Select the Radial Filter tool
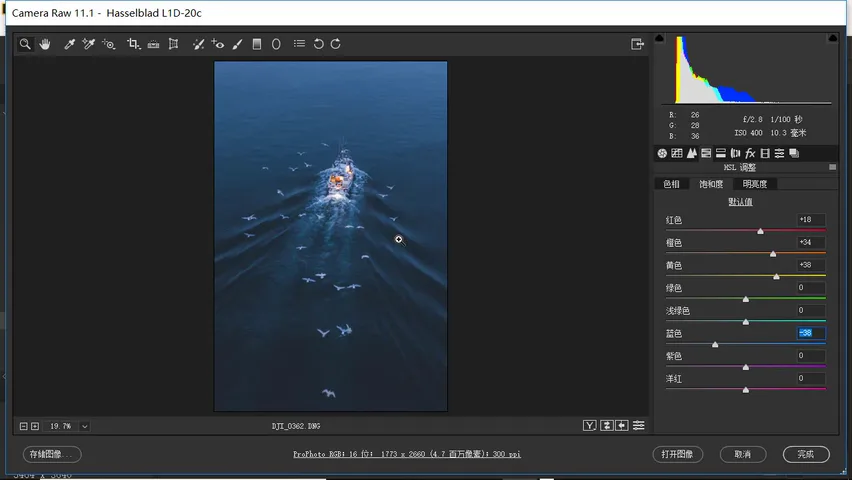The image size is (852, 480). click(x=276, y=44)
